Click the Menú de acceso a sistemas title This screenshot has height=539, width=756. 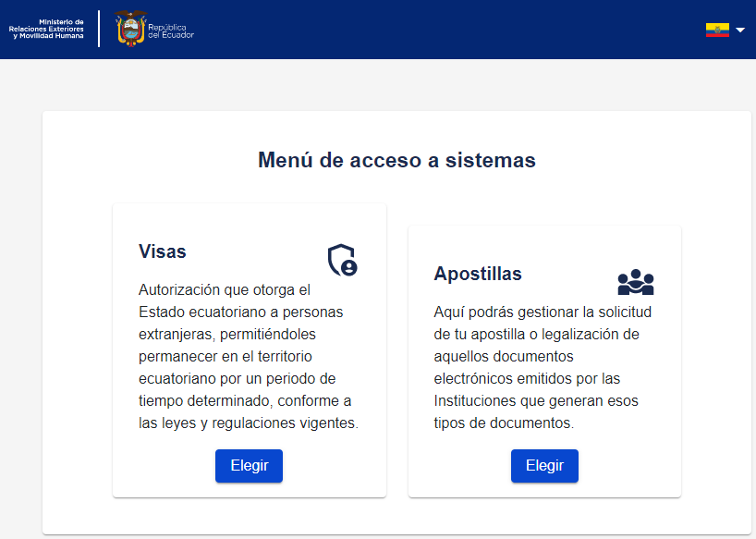tap(396, 160)
